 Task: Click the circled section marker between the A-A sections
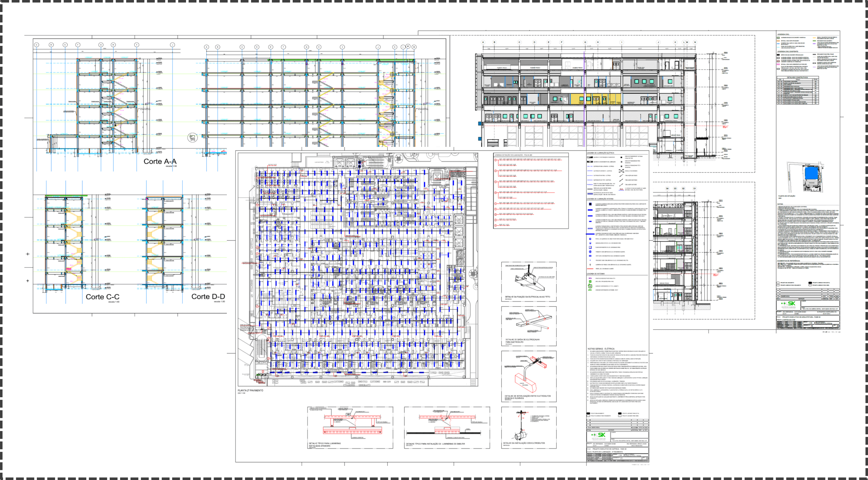point(192,138)
